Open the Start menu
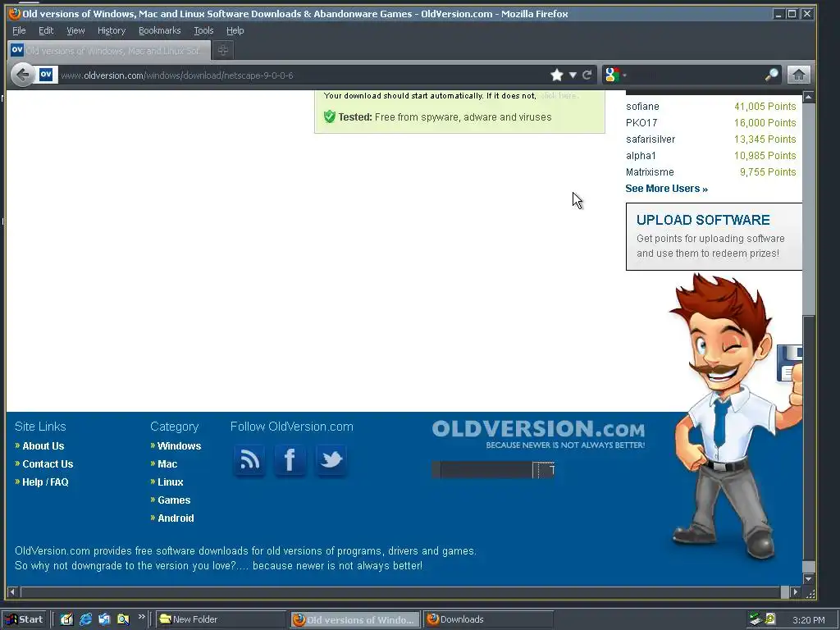 24,620
